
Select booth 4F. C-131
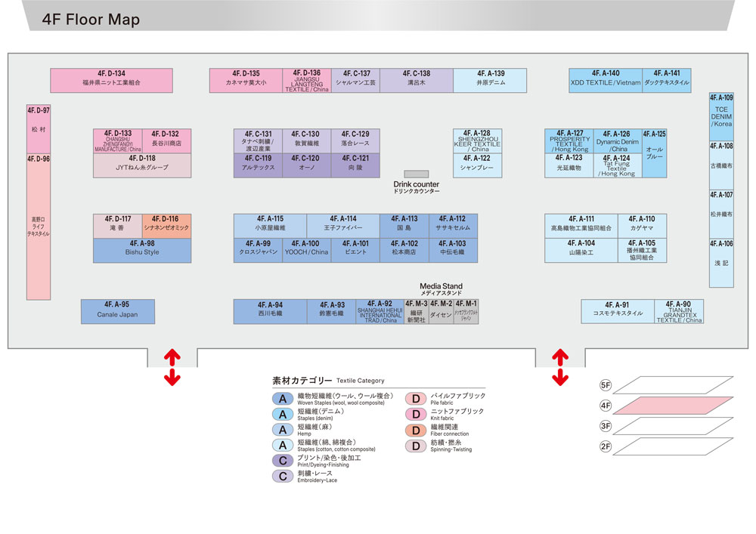(x=258, y=141)
